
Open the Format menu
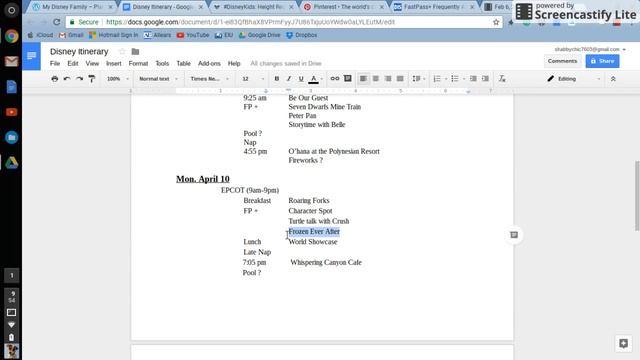pyautogui.click(x=138, y=63)
